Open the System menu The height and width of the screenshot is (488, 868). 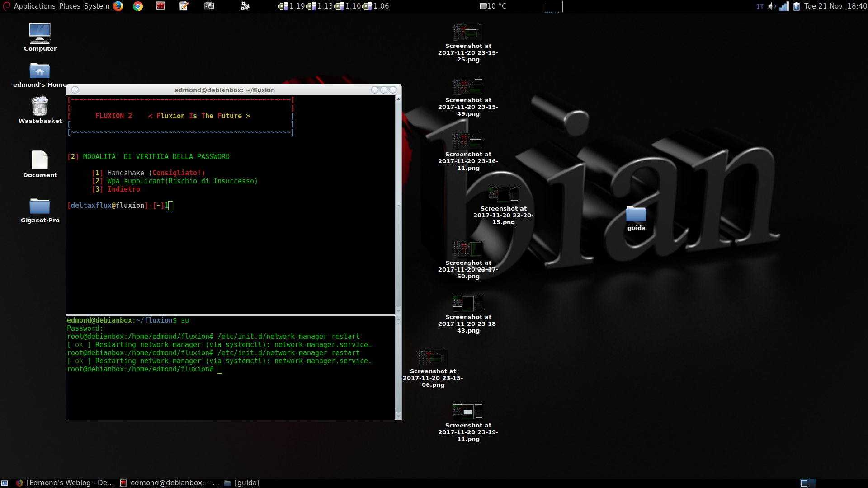tap(97, 6)
